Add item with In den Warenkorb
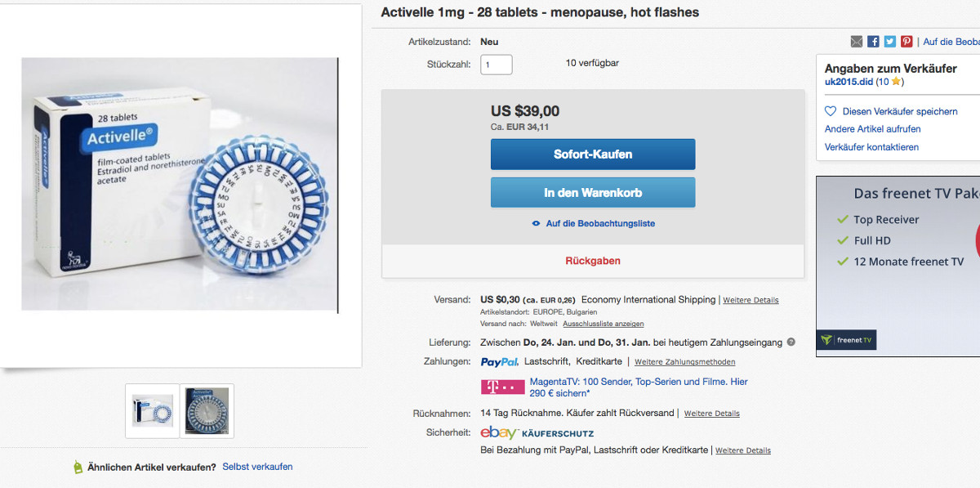 point(592,193)
